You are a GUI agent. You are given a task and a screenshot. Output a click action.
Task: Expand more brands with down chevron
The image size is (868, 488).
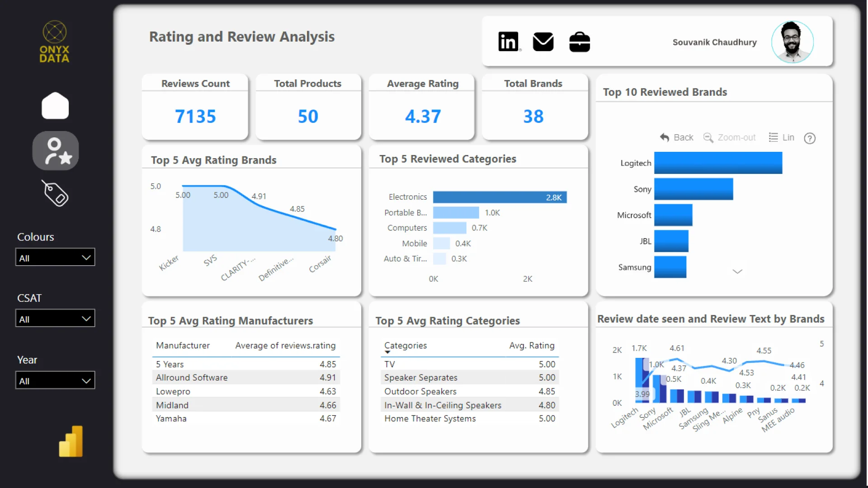(x=737, y=271)
